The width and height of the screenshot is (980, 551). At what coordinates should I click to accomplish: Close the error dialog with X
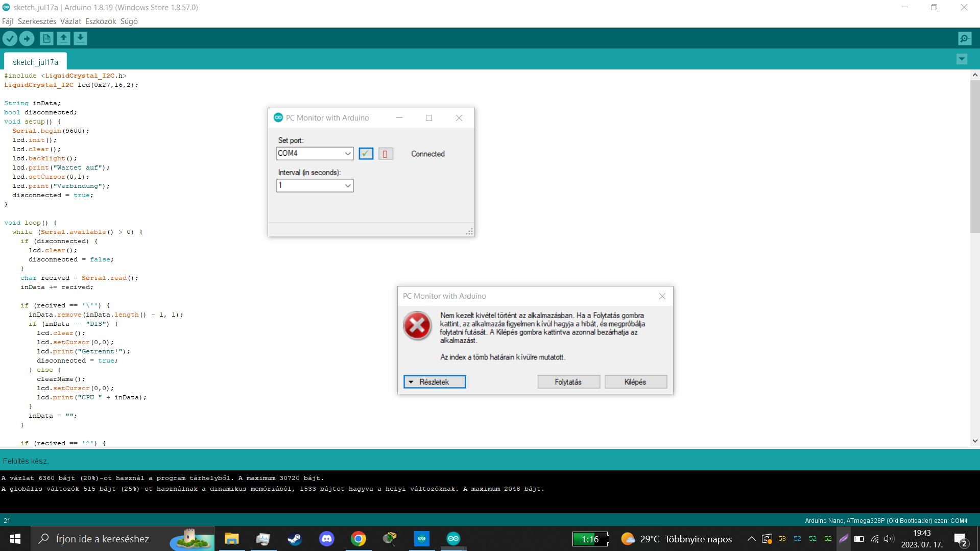[662, 296]
